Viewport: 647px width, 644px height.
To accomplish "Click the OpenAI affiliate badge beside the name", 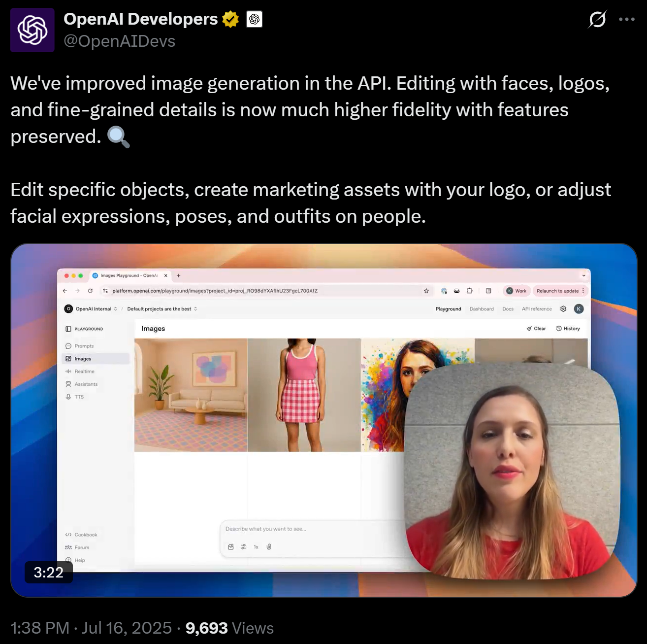I will tap(254, 19).
